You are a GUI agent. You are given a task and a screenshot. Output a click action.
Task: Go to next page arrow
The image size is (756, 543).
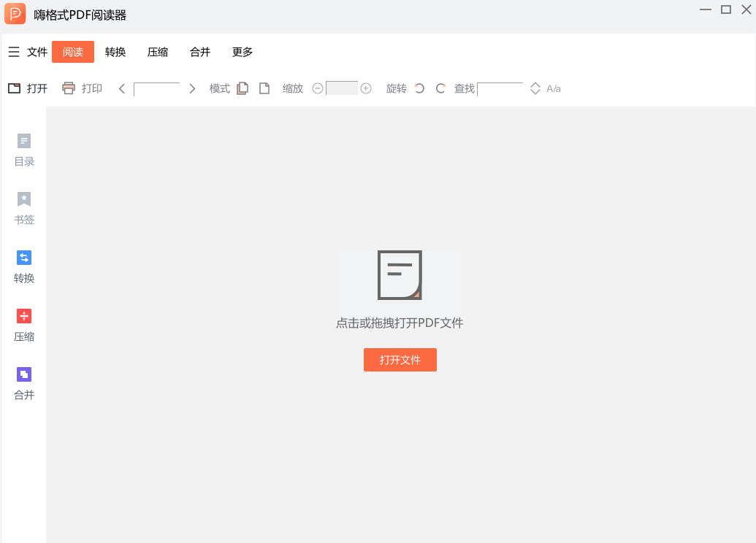[x=192, y=88]
